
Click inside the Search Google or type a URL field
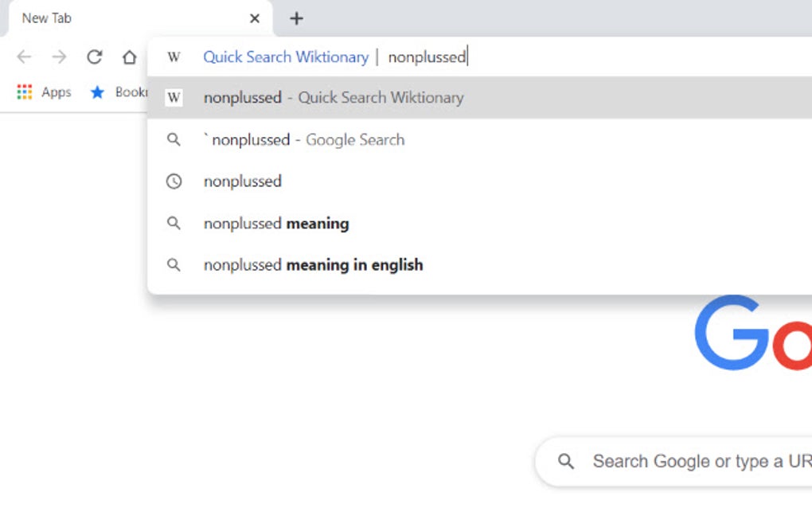pos(701,461)
